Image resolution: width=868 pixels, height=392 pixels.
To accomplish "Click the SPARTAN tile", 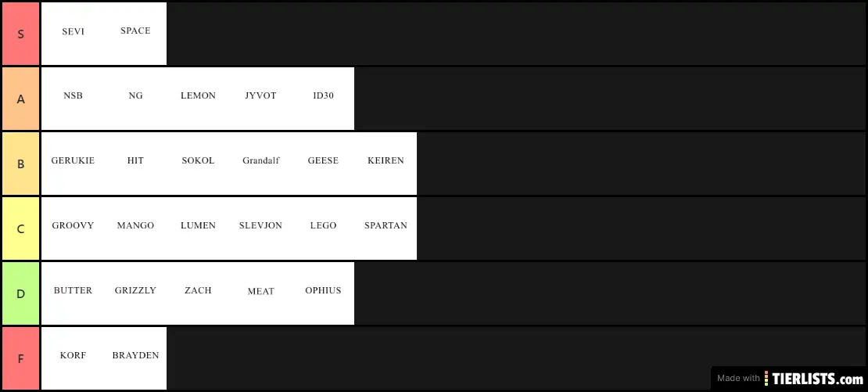I will coord(386,228).
